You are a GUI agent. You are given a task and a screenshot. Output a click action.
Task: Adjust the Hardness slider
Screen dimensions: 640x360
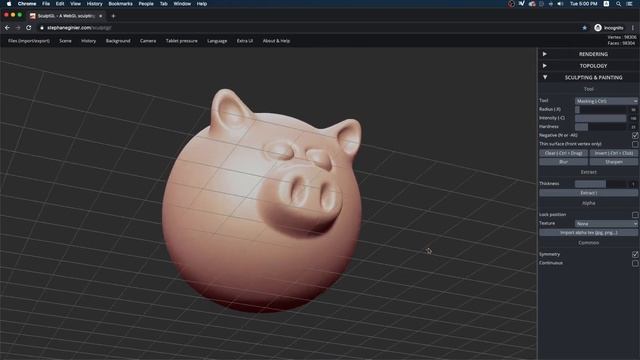600,127
